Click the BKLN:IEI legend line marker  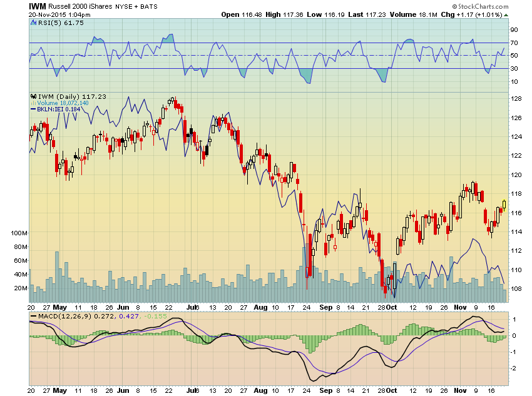[33, 109]
